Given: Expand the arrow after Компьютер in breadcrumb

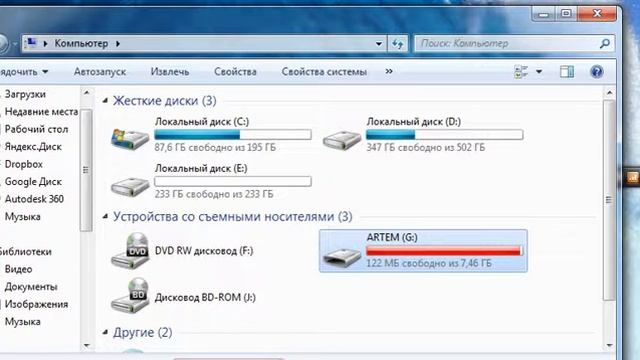Looking at the screenshot, I should [x=118, y=43].
